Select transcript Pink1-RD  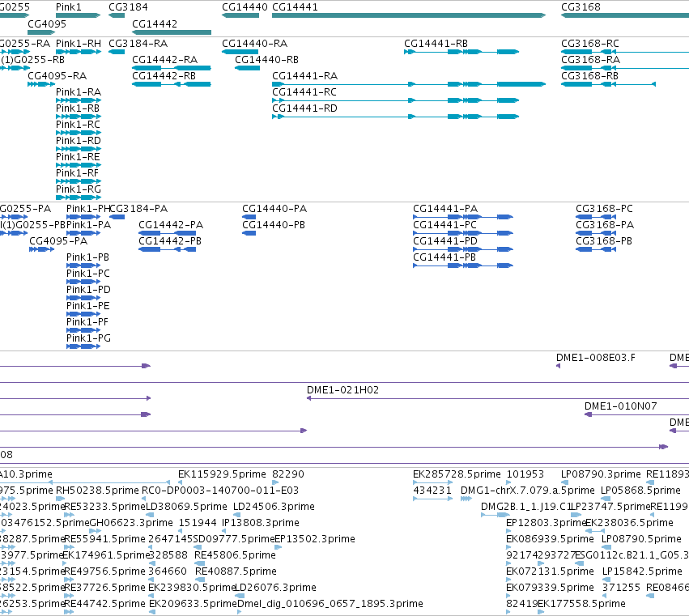(79, 149)
